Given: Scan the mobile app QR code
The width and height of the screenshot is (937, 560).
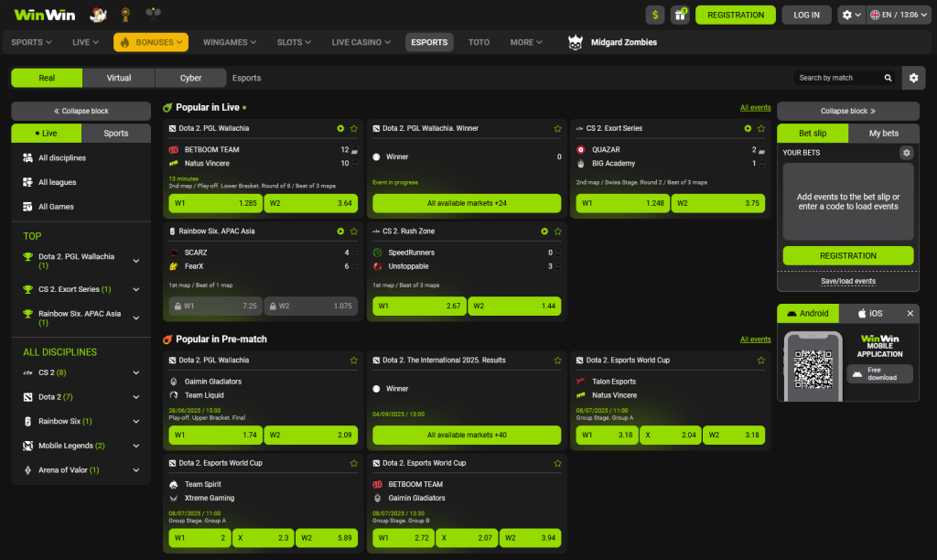Looking at the screenshot, I should point(813,370).
